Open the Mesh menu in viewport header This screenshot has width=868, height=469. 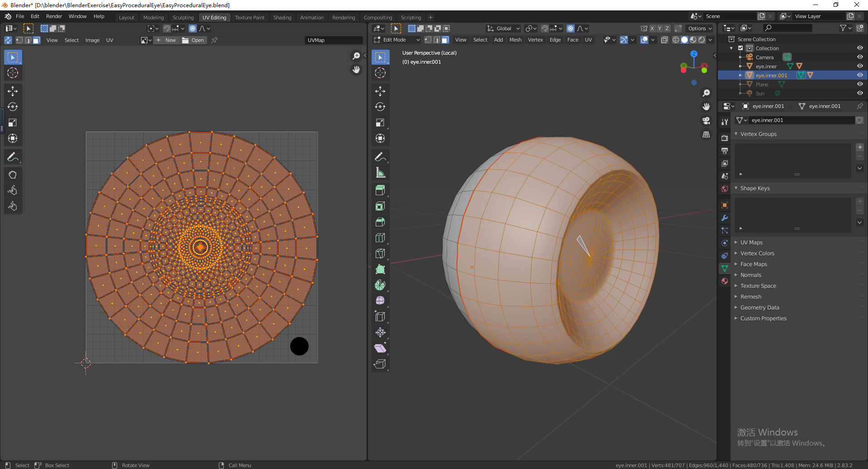click(x=515, y=40)
